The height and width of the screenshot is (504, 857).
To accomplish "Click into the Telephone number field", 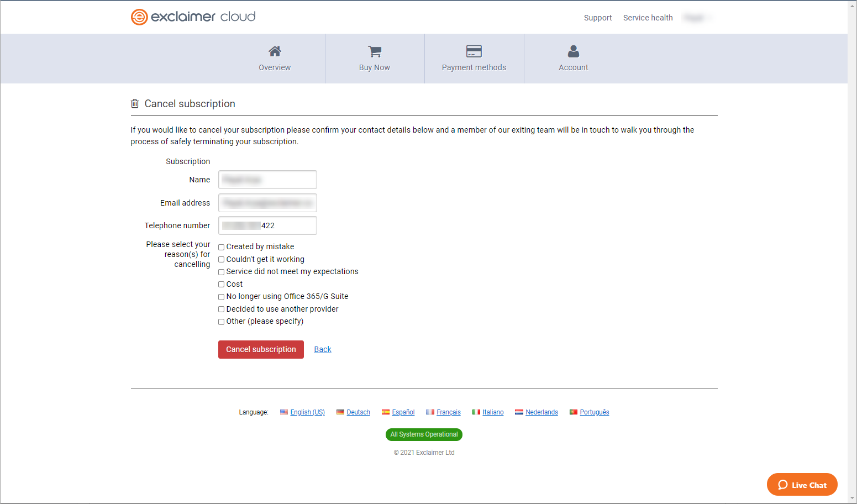I will [267, 225].
